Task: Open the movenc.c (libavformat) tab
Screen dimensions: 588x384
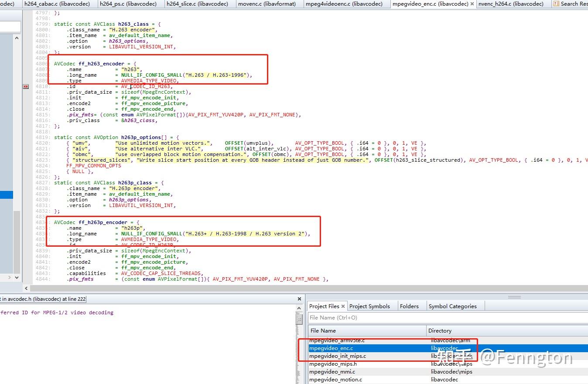Action: [267, 4]
